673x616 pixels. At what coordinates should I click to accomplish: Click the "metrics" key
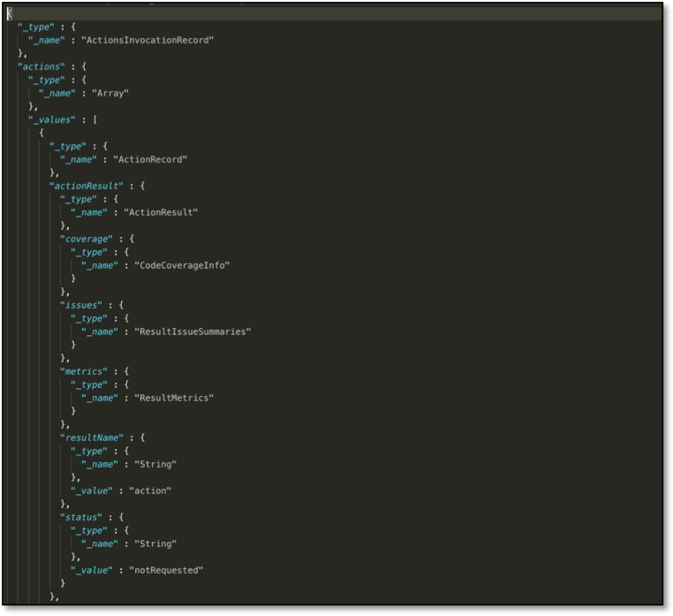pyautogui.click(x=83, y=371)
